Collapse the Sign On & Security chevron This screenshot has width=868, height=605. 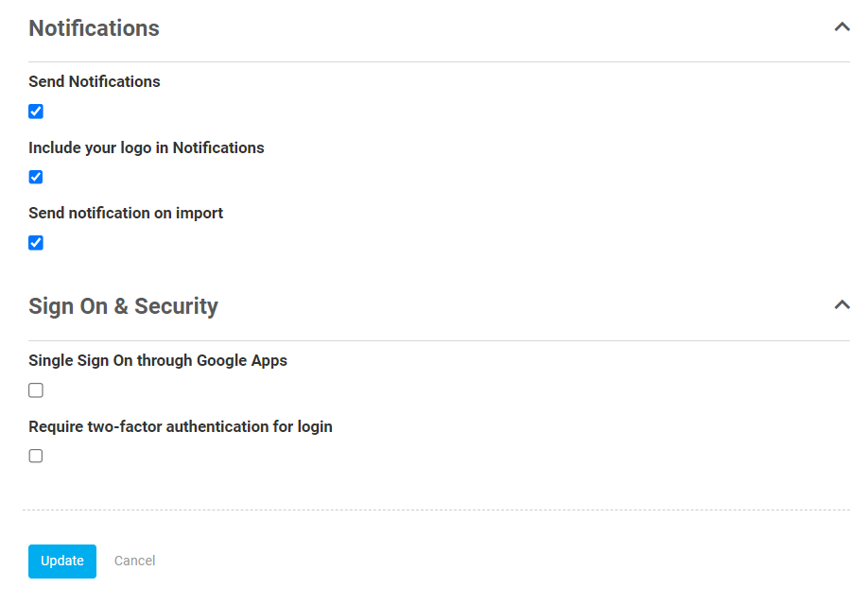(x=842, y=304)
